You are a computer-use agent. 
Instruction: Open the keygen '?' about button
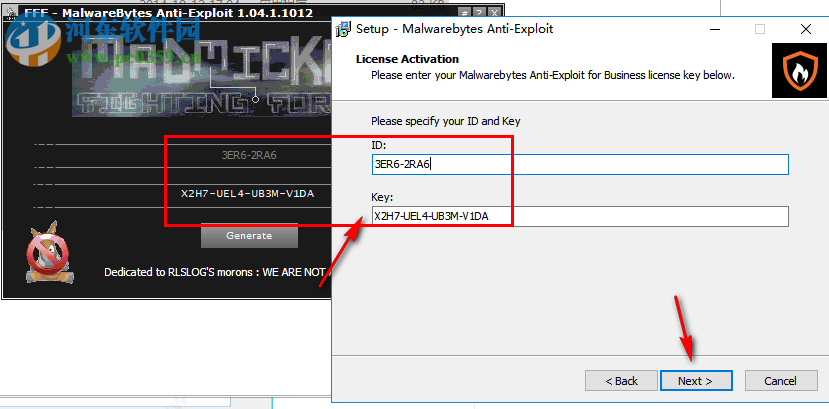(x=478, y=13)
